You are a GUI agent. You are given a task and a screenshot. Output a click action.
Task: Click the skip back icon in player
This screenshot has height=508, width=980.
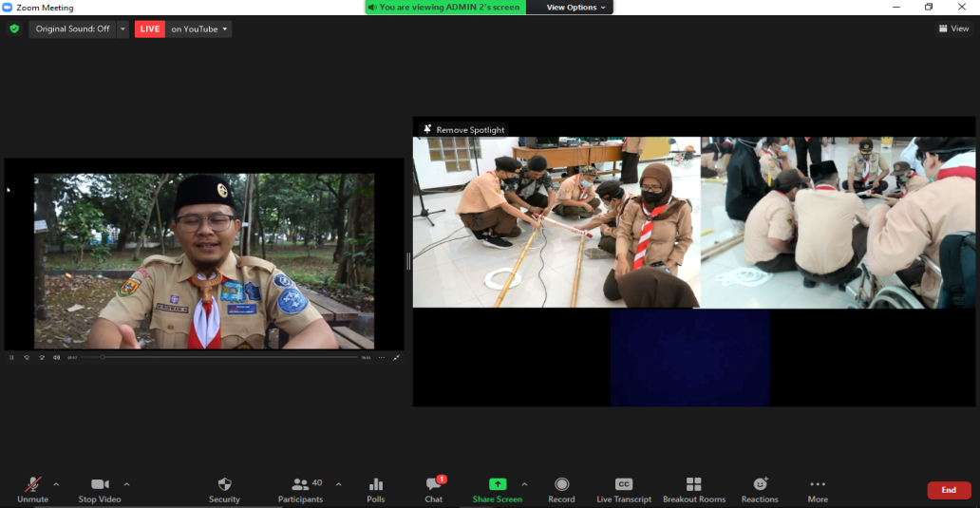[27, 357]
